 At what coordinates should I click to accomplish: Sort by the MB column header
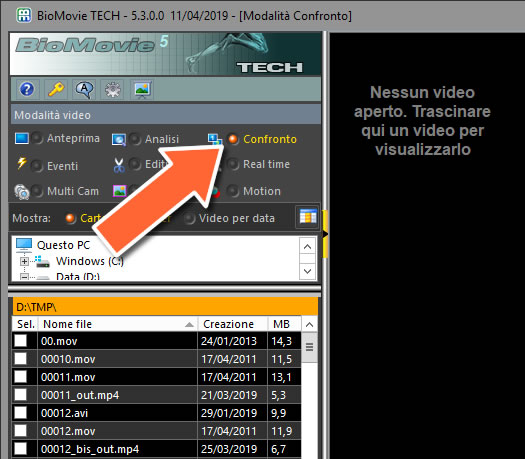284,324
